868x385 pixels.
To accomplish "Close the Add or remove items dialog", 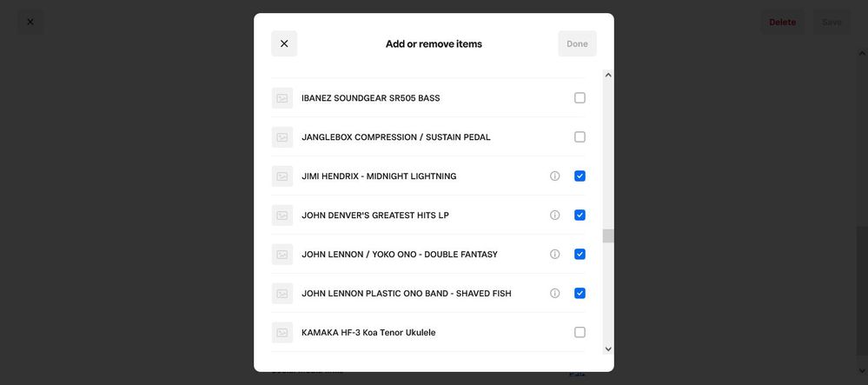I will point(284,43).
